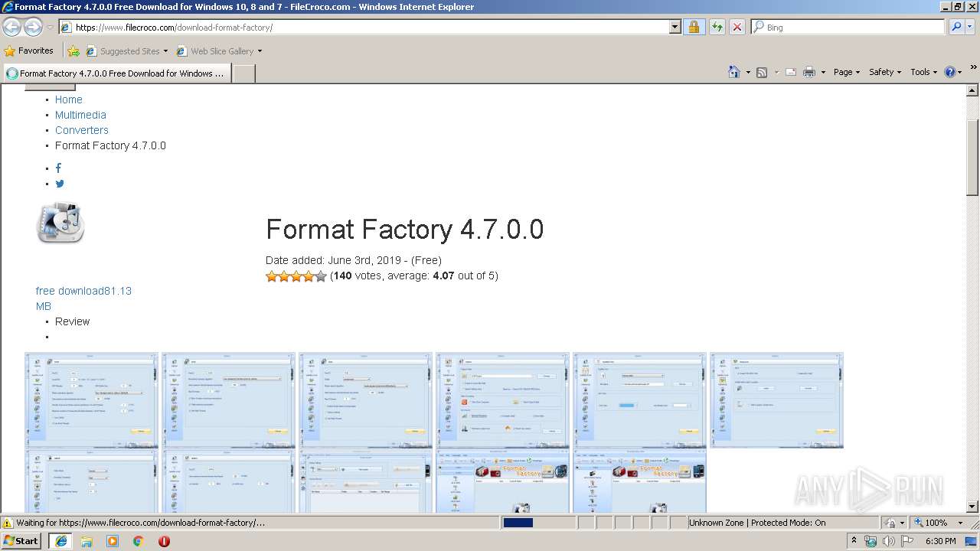
Task: Click the 6:30 PM system clock
Action: tap(940, 541)
